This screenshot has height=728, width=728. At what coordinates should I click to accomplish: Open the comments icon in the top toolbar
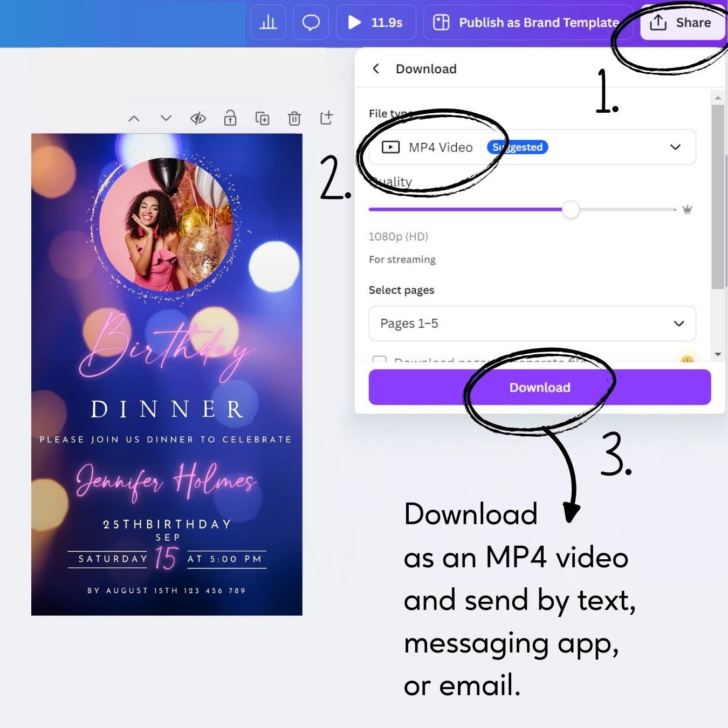pos(311,23)
